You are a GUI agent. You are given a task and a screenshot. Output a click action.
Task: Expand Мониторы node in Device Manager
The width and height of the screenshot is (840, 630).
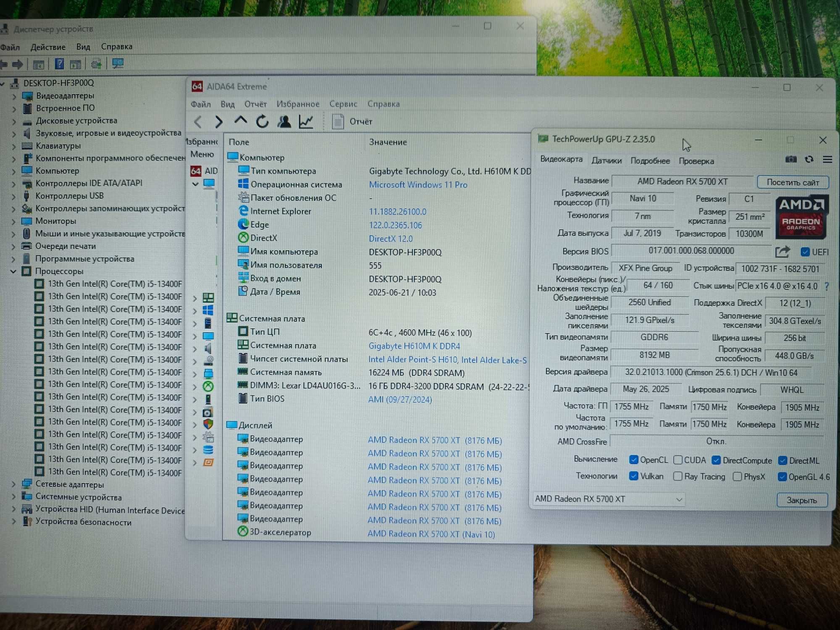[13, 221]
